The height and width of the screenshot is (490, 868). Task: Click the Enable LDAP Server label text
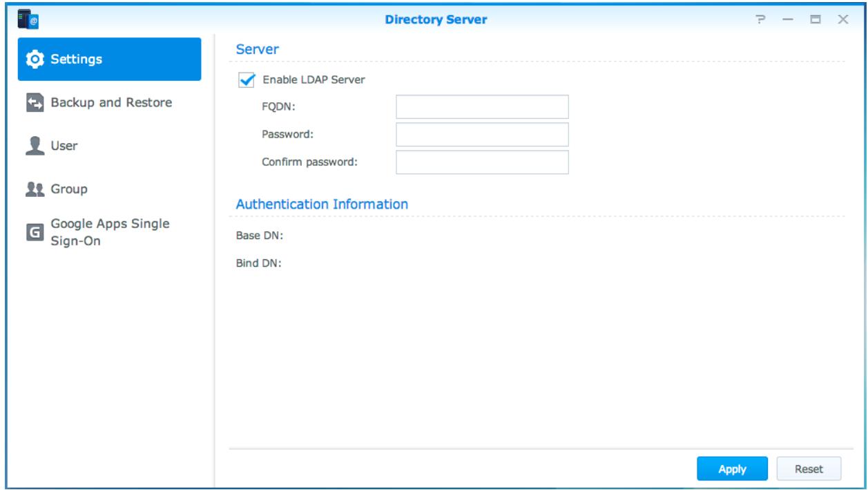tap(314, 79)
